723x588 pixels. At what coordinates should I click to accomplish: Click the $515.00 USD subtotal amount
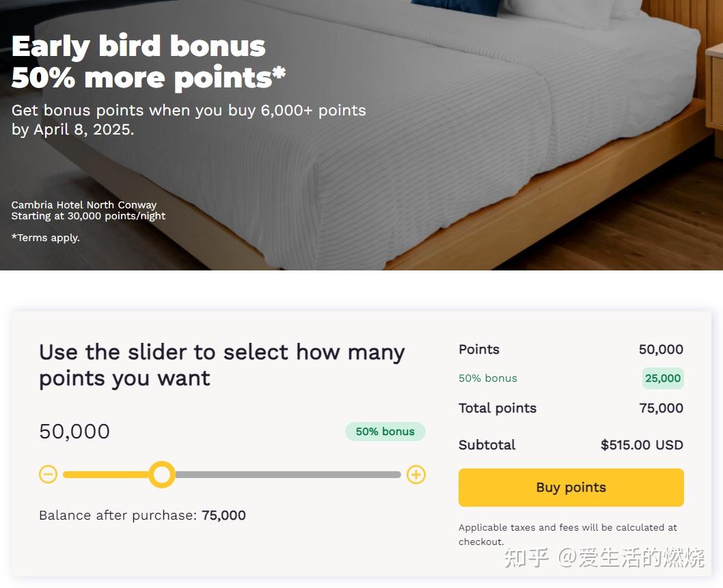(642, 445)
